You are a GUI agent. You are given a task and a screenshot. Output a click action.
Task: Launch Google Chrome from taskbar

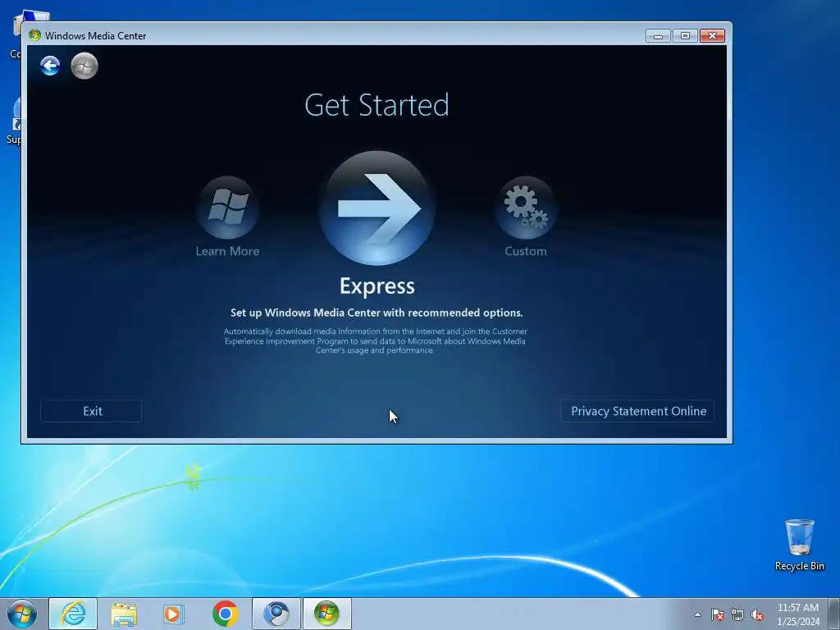coord(225,614)
